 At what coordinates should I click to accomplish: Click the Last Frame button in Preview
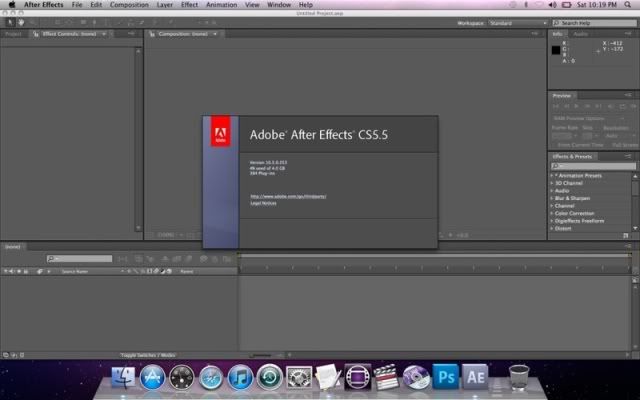(x=598, y=106)
